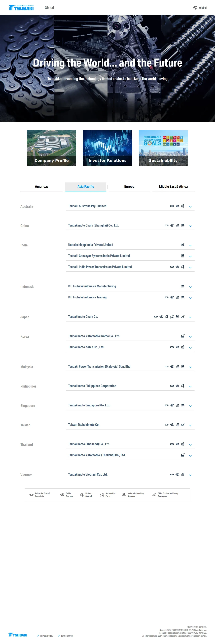Click the Tsubaki logo in the header
Viewport: 215px width, 644px height.
pos(21,8)
